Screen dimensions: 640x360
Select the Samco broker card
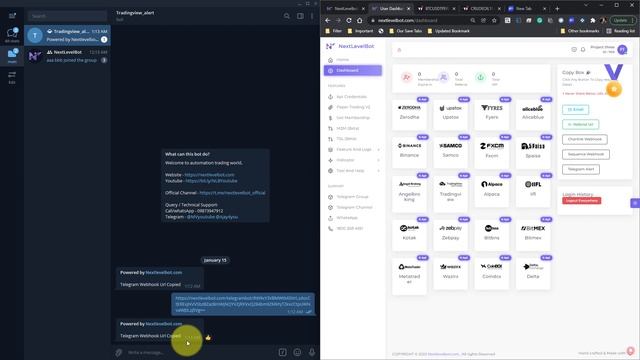[x=451, y=152]
